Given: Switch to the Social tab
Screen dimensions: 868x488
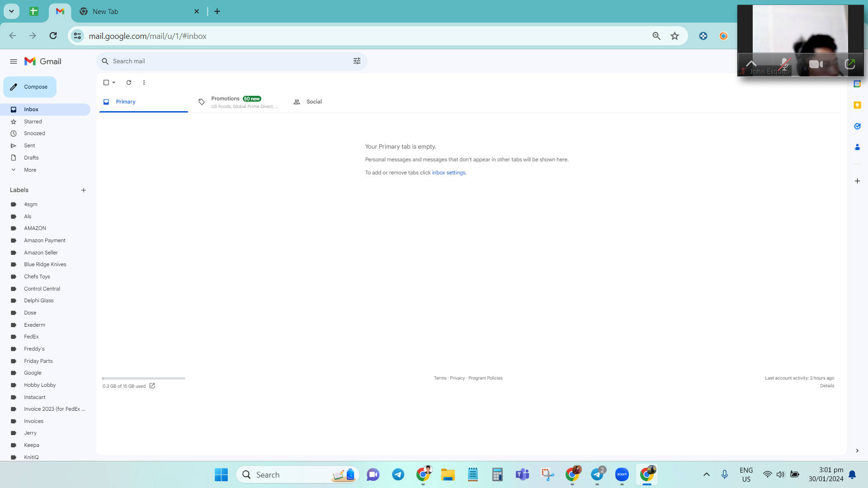Looking at the screenshot, I should click(x=333, y=102).
